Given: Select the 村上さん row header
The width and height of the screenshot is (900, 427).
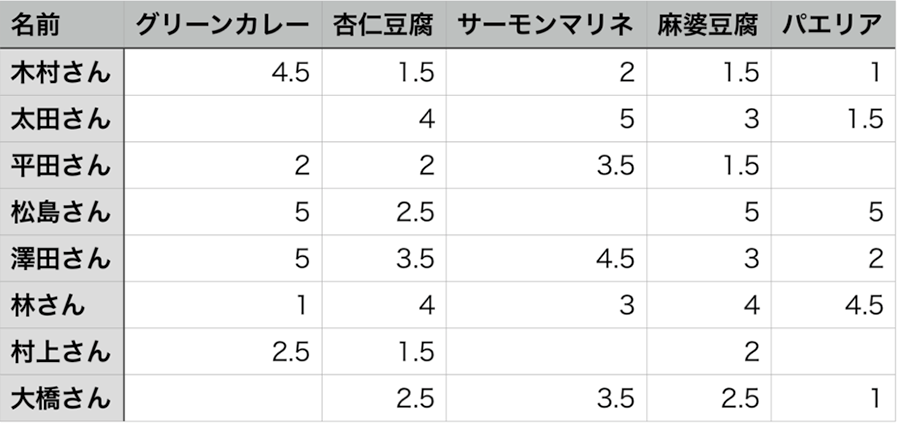Looking at the screenshot, I should click(61, 351).
